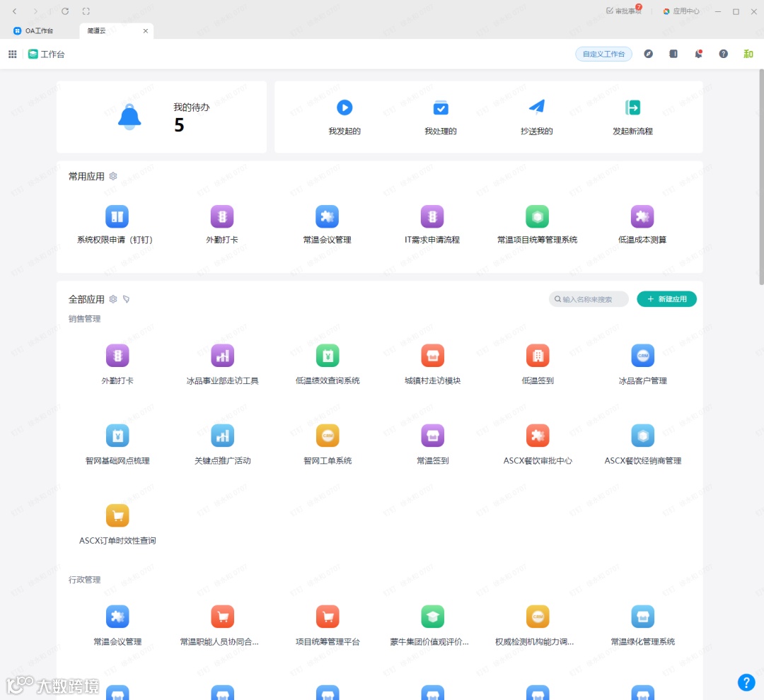Open 权威检测机构能力调... app
764x700 pixels.
tap(538, 617)
